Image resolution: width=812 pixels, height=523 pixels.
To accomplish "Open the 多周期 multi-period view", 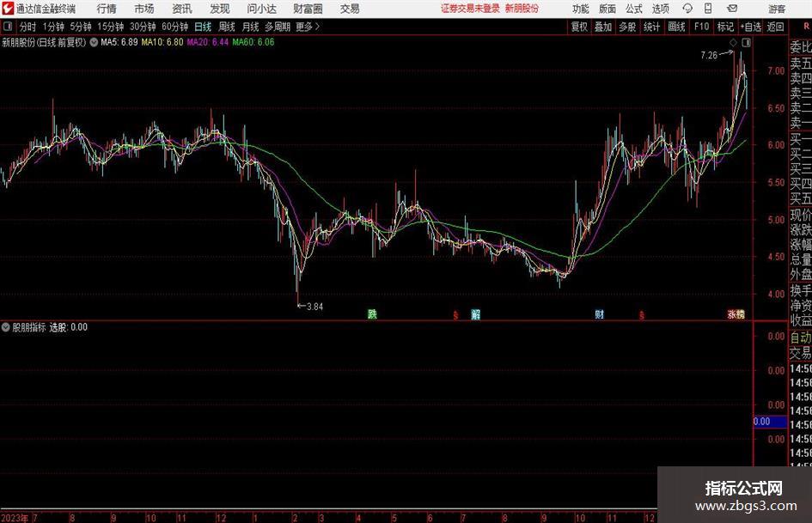I will pyautogui.click(x=278, y=27).
